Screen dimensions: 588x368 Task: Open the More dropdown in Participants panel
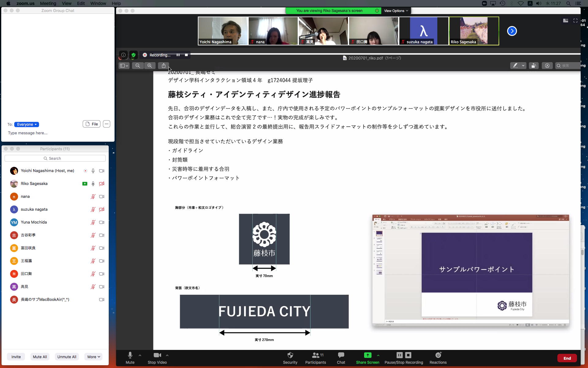[93, 357]
